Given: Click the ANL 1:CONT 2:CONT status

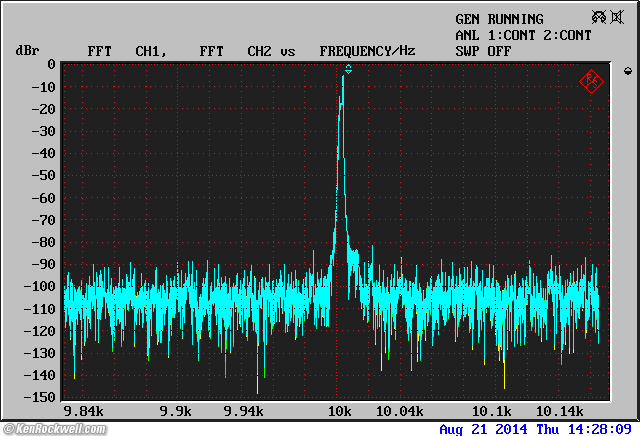Looking at the screenshot, I should (523, 35).
